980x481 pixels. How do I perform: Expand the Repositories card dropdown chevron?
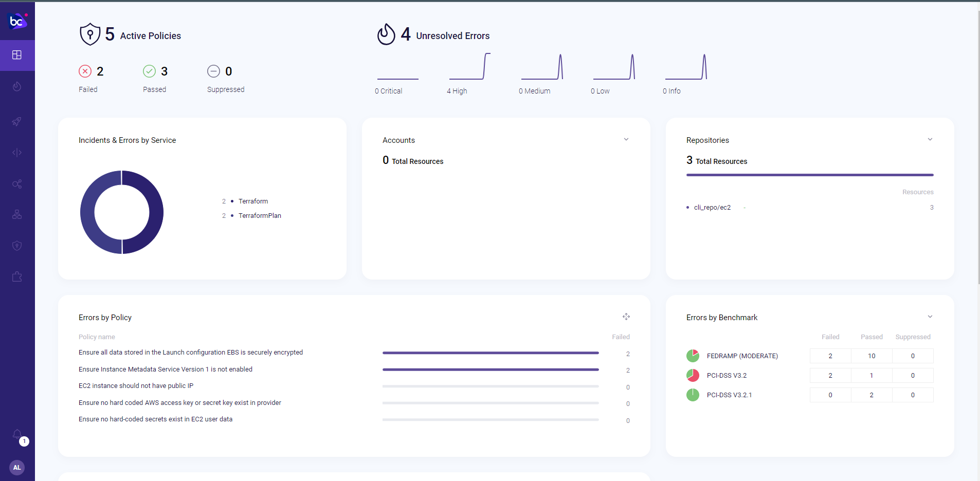pos(930,139)
